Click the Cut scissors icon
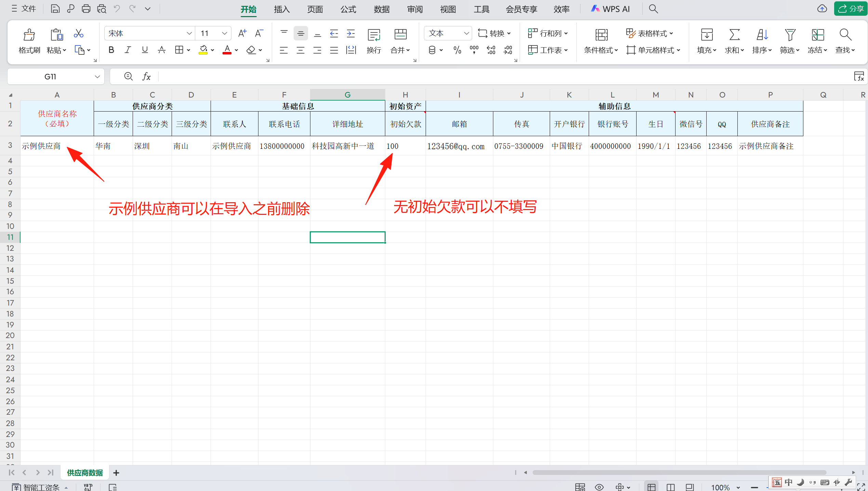This screenshot has width=868, height=491. (x=79, y=34)
